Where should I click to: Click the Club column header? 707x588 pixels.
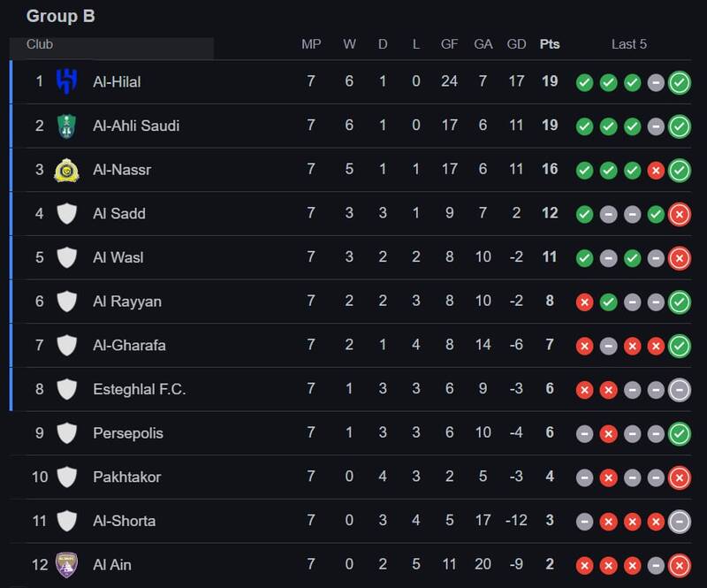point(40,44)
